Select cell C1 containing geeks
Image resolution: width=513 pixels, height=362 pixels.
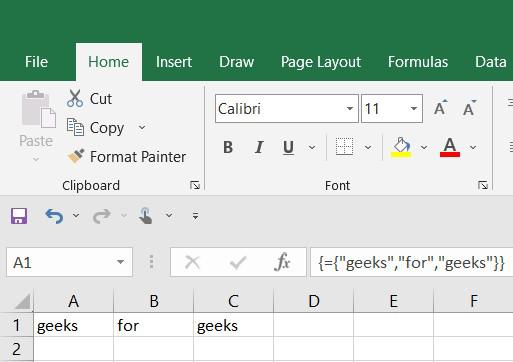(233, 325)
